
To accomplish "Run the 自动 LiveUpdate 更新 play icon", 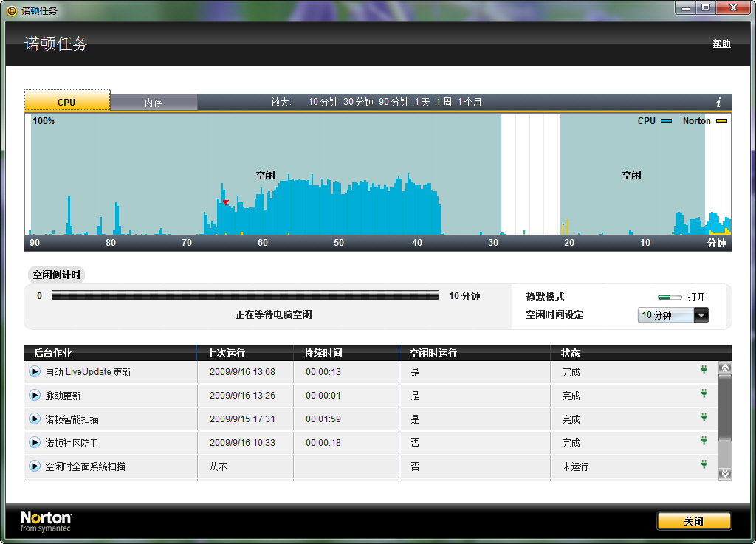I will (35, 371).
